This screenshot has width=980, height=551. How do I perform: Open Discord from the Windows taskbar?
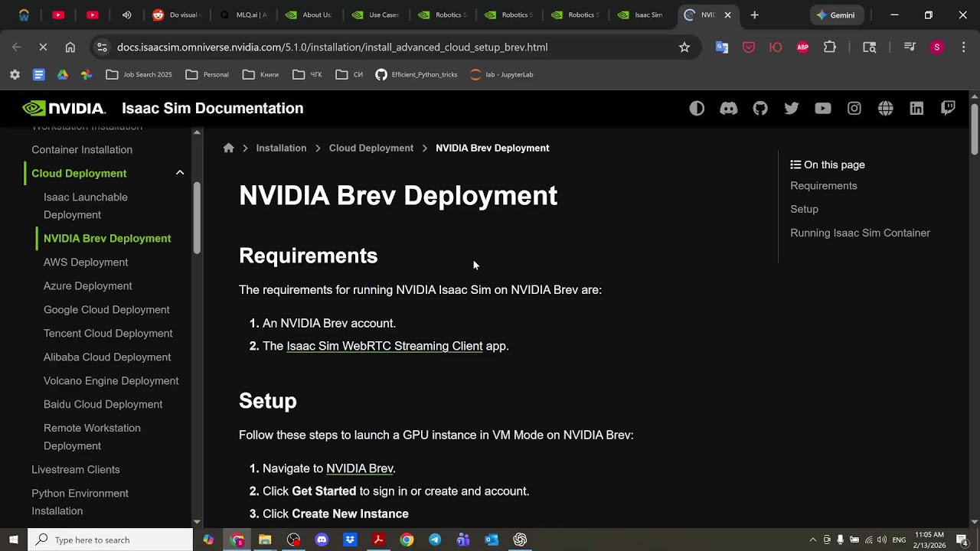[x=322, y=540]
